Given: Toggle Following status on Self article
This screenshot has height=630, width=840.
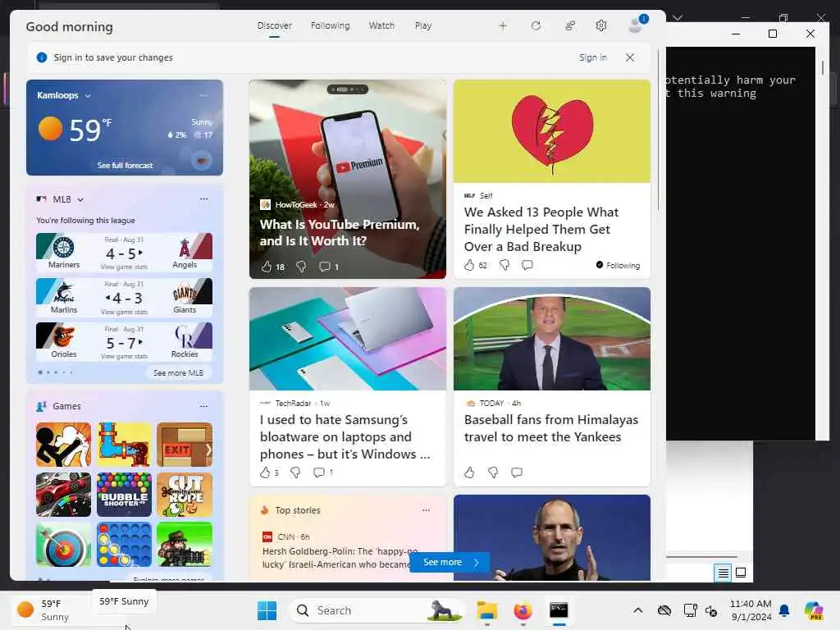Looking at the screenshot, I should [x=618, y=265].
